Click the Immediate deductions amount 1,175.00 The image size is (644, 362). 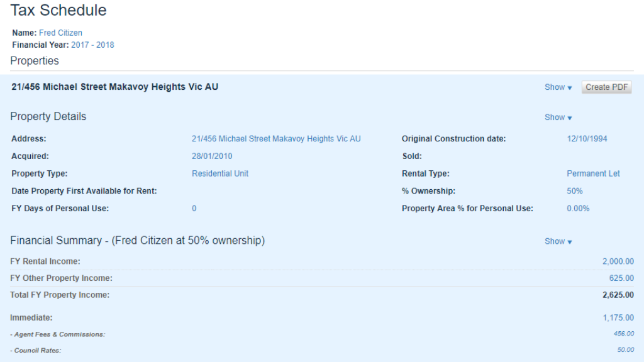point(618,318)
